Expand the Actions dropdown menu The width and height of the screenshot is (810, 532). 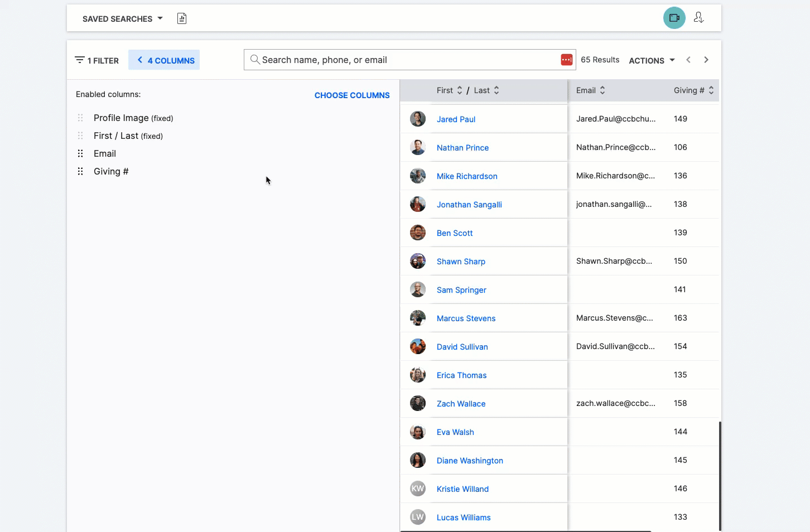652,60
